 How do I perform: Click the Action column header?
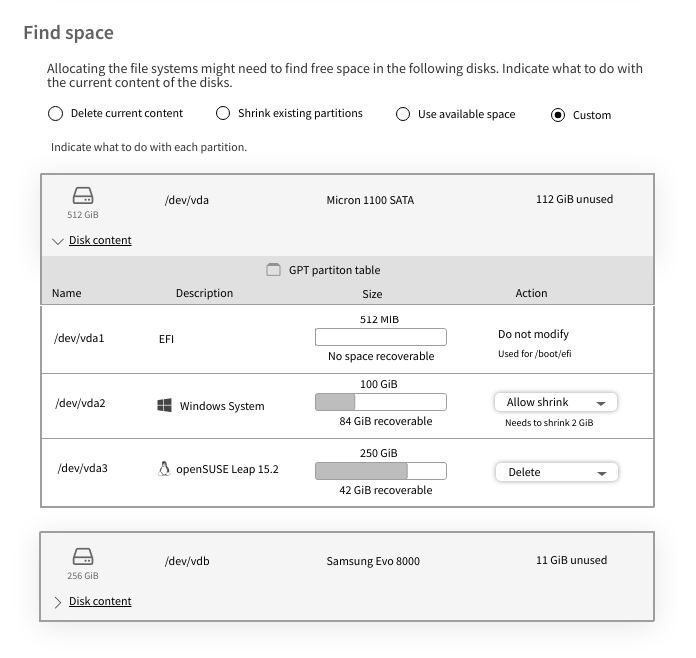531,293
